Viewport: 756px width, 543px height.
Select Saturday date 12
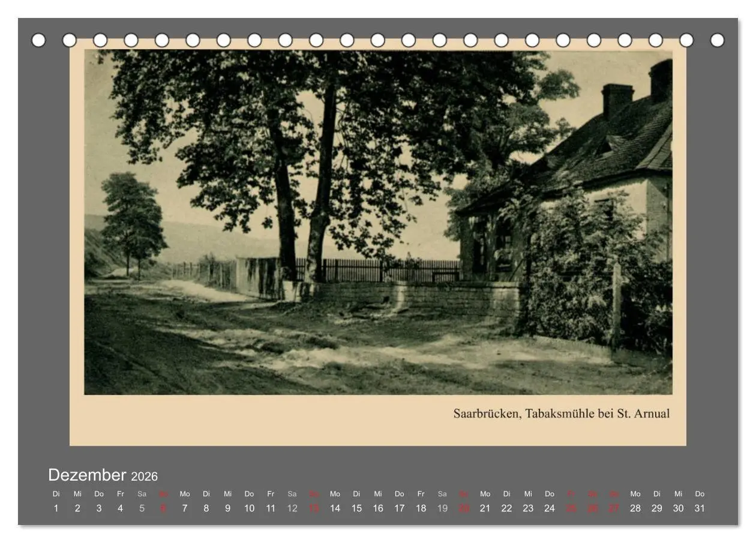coord(292,508)
